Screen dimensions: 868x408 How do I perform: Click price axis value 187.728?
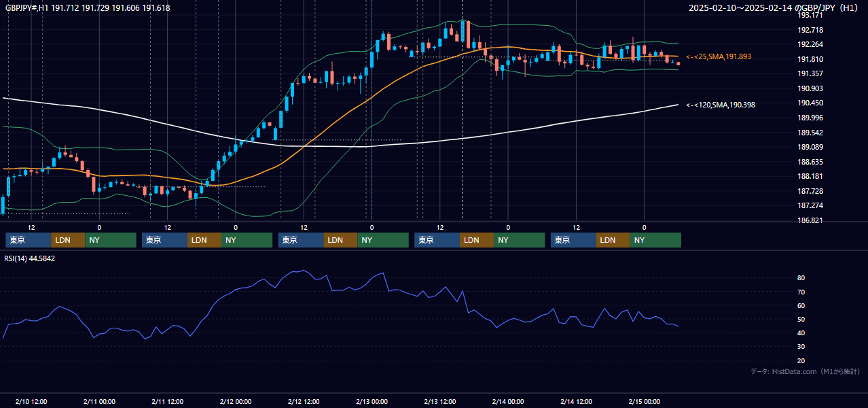pos(810,191)
